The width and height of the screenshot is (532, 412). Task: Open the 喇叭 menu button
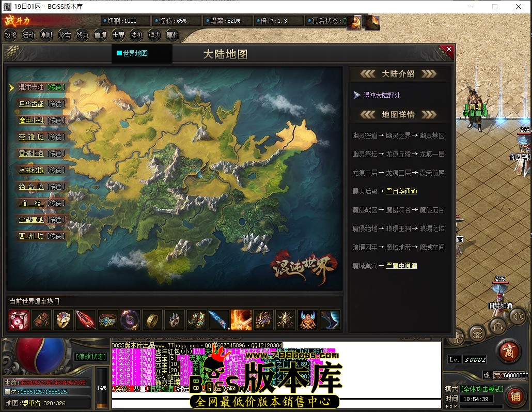point(46,35)
